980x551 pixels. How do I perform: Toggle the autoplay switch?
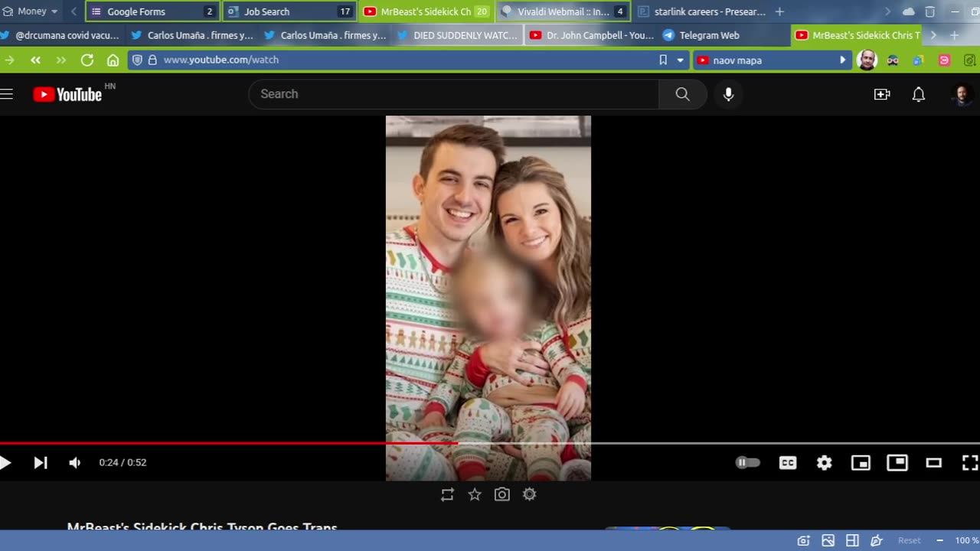747,462
